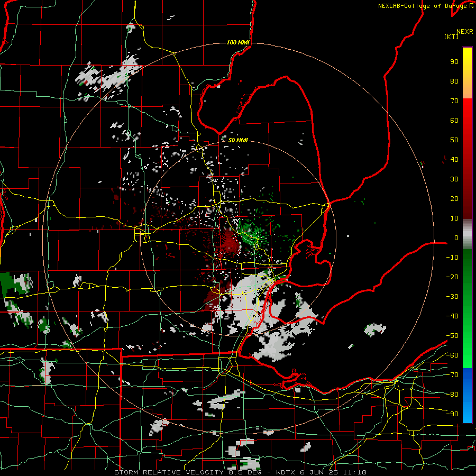The width and height of the screenshot is (476, 476).
Task: Click the NEXR label above the scale
Action: click(465, 32)
